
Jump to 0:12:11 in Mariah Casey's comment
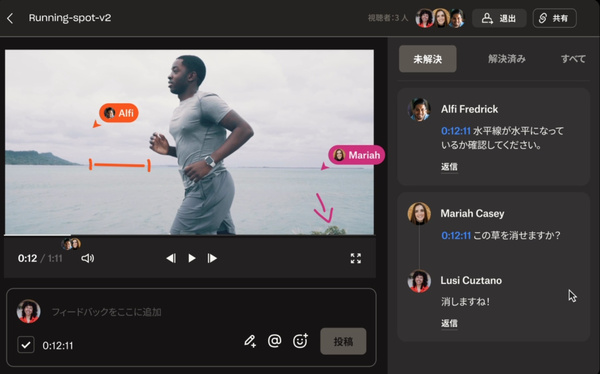pyautogui.click(x=456, y=235)
